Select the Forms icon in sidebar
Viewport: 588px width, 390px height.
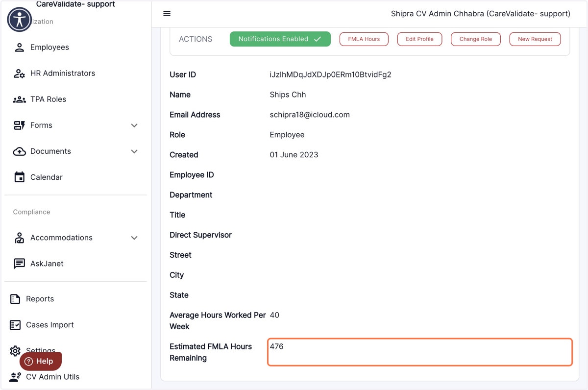click(x=19, y=125)
